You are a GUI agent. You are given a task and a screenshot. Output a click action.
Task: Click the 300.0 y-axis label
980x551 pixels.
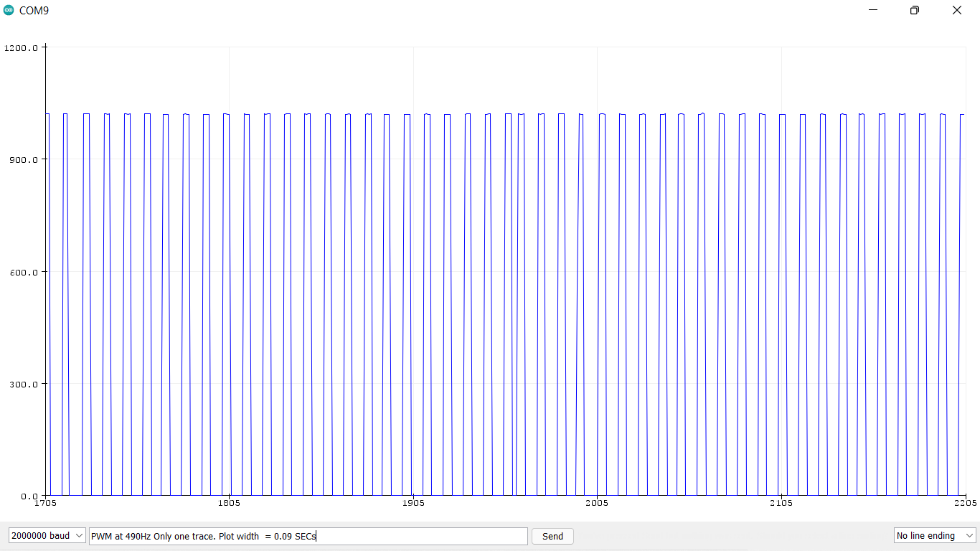pos(23,384)
